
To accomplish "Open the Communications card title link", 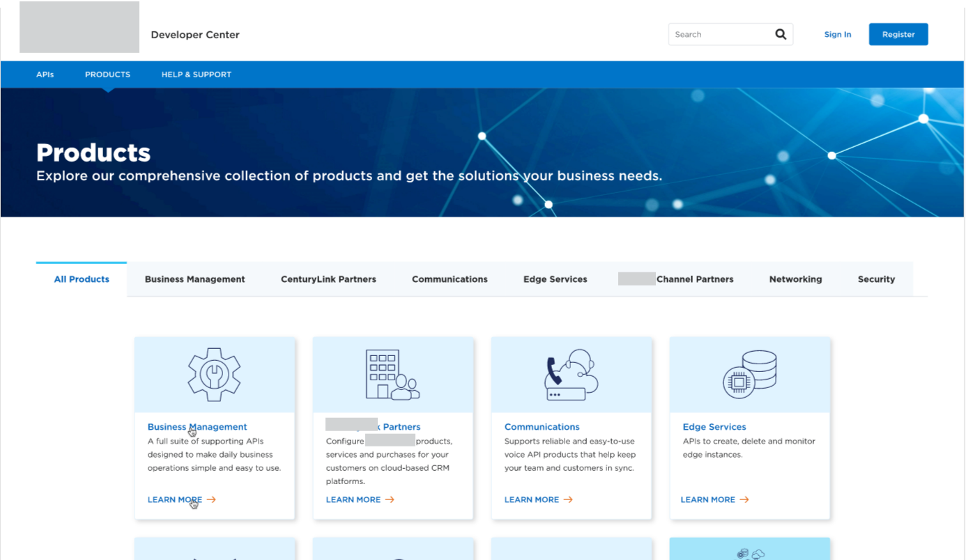I will coord(542,427).
